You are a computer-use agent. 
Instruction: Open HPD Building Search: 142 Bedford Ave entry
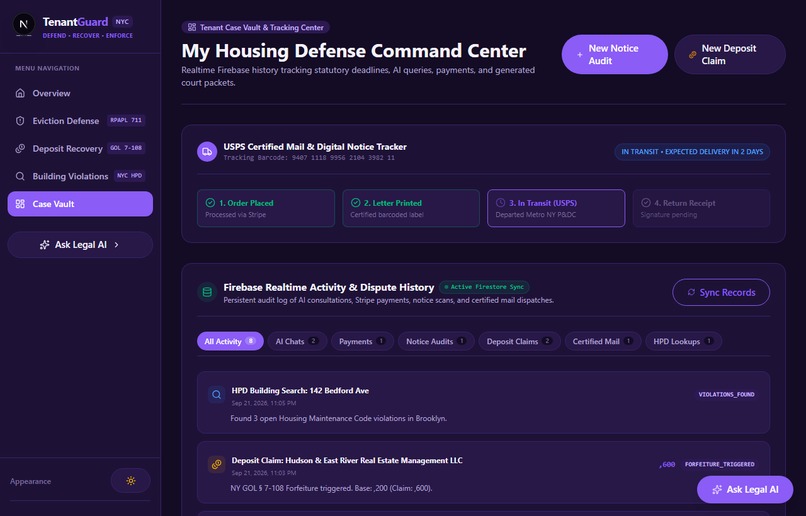(483, 402)
